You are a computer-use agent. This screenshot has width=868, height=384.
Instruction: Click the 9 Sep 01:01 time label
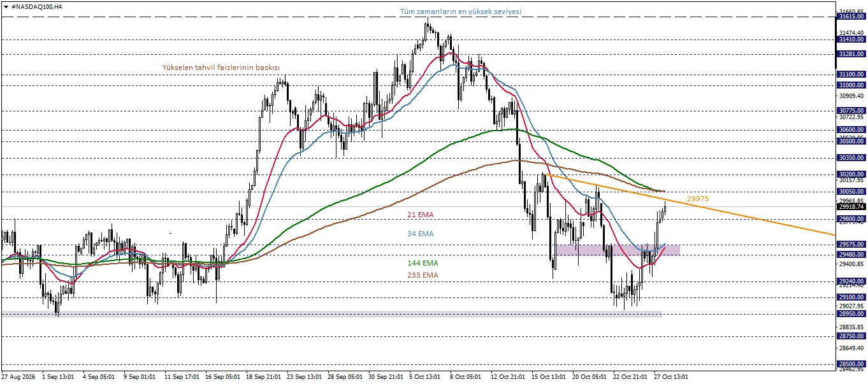[x=140, y=377]
